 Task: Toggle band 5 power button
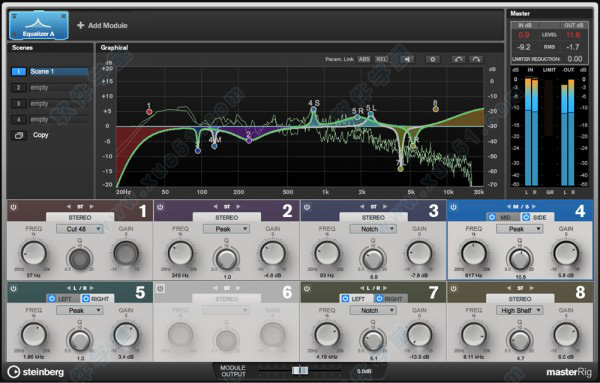point(13,288)
